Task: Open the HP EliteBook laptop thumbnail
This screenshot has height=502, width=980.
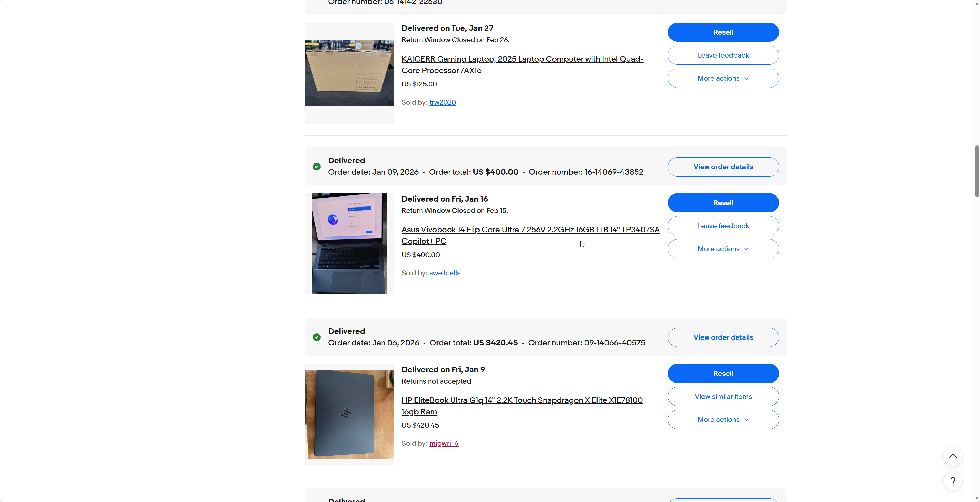Action: [x=349, y=414]
